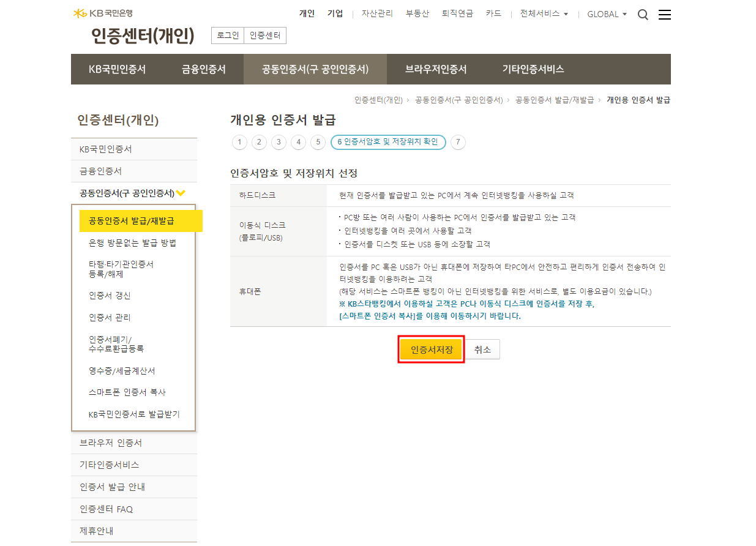Switch to the KB국민인증서 main tab
Screen dimensions: 756x546
tap(118, 69)
